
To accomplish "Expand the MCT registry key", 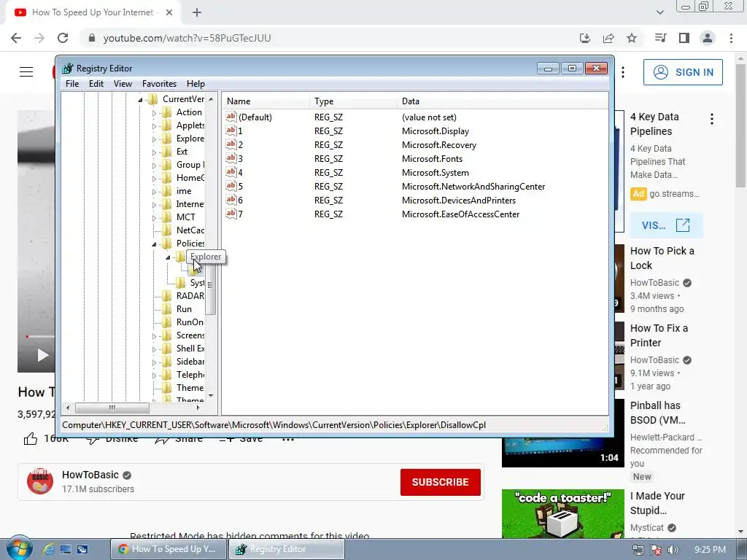I will point(154,218).
